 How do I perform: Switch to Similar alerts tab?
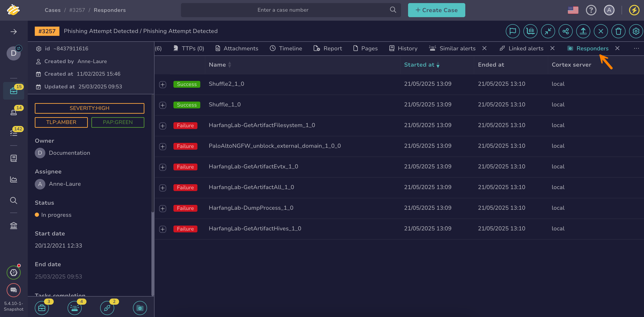(x=452, y=48)
